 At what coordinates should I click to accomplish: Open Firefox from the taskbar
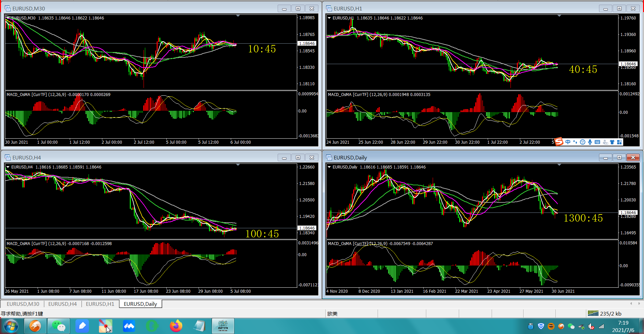(176, 326)
